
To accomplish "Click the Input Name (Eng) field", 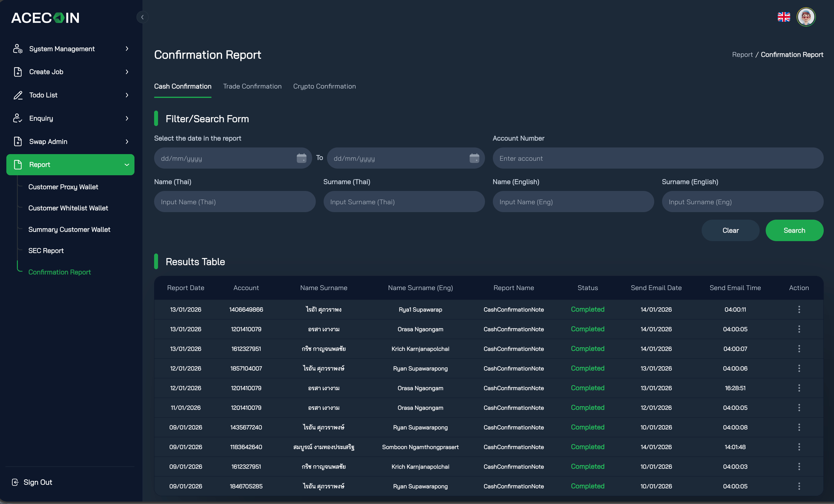I will (574, 202).
